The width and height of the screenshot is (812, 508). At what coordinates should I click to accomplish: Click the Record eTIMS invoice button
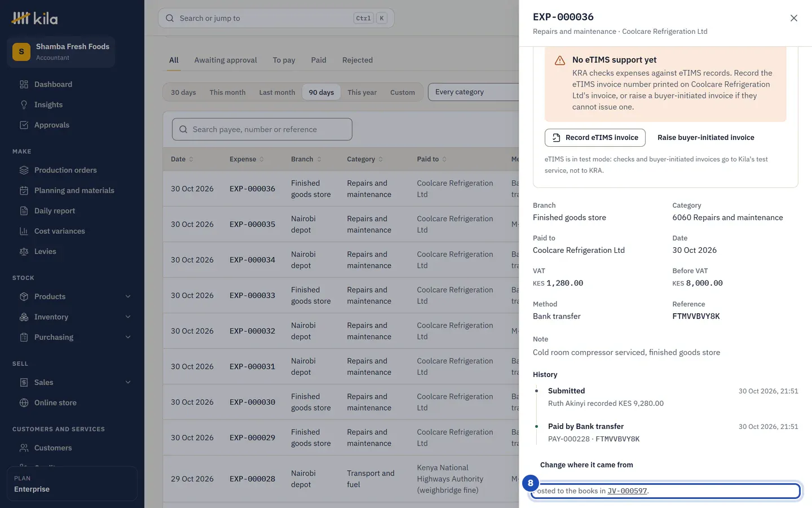[595, 138]
